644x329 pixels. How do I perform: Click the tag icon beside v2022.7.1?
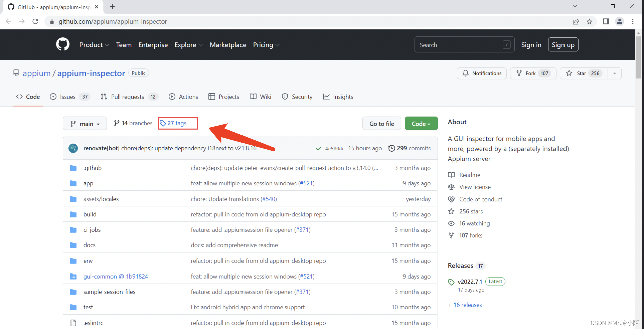click(451, 282)
